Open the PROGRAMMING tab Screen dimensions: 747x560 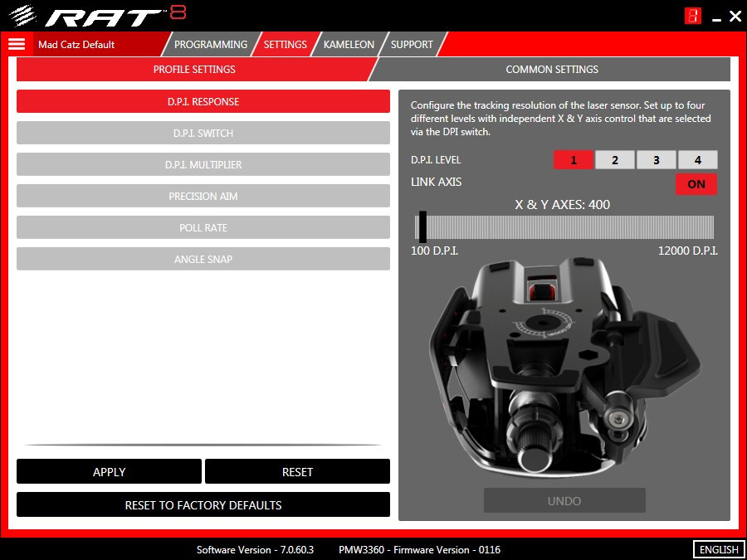pos(211,45)
